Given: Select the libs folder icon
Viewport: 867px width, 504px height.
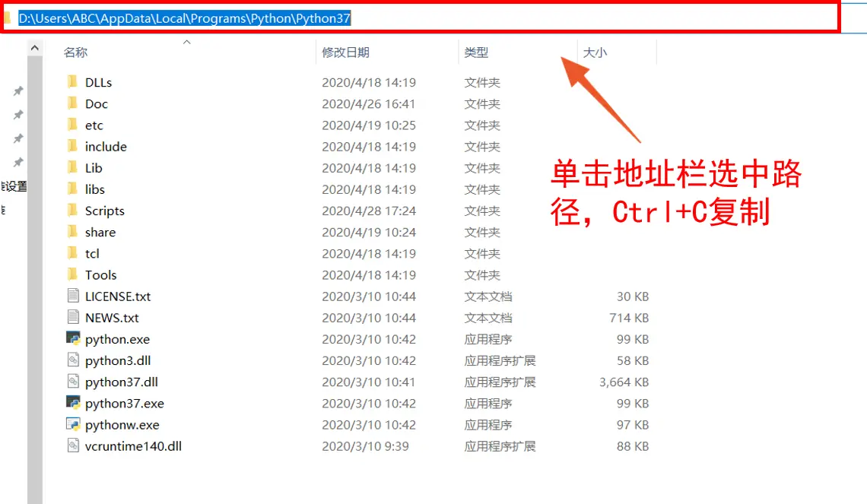Looking at the screenshot, I should 72,189.
